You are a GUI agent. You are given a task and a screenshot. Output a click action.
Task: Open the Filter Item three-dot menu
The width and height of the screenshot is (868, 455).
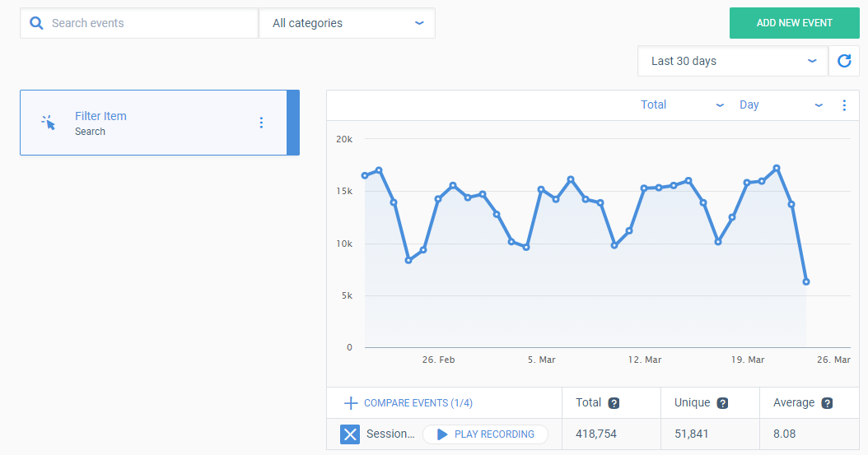261,123
